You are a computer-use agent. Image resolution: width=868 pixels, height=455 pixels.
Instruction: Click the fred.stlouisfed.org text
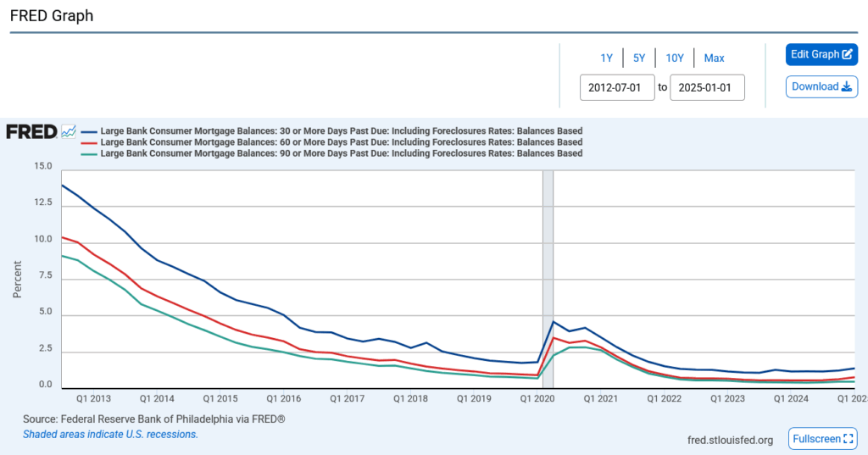[x=731, y=440]
